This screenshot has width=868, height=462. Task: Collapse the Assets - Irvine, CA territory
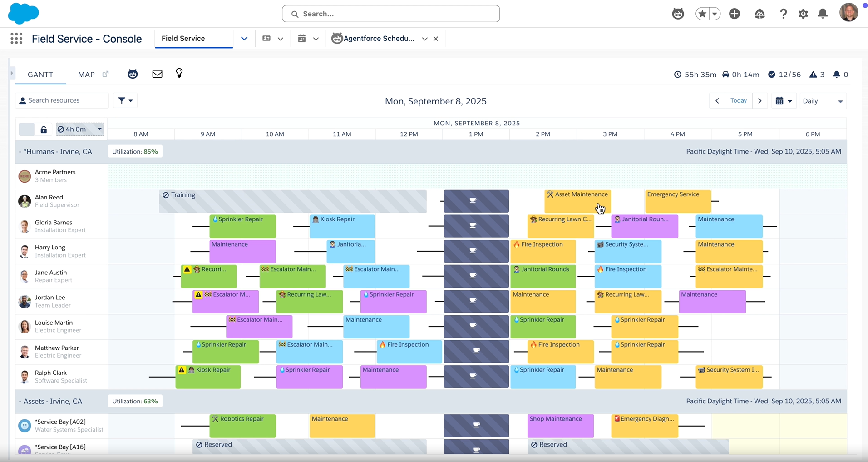20,402
